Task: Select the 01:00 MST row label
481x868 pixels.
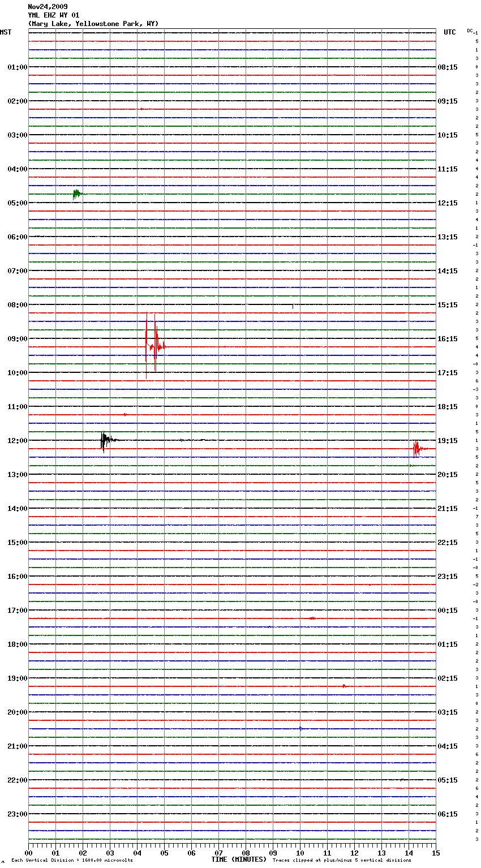Action: (x=18, y=67)
